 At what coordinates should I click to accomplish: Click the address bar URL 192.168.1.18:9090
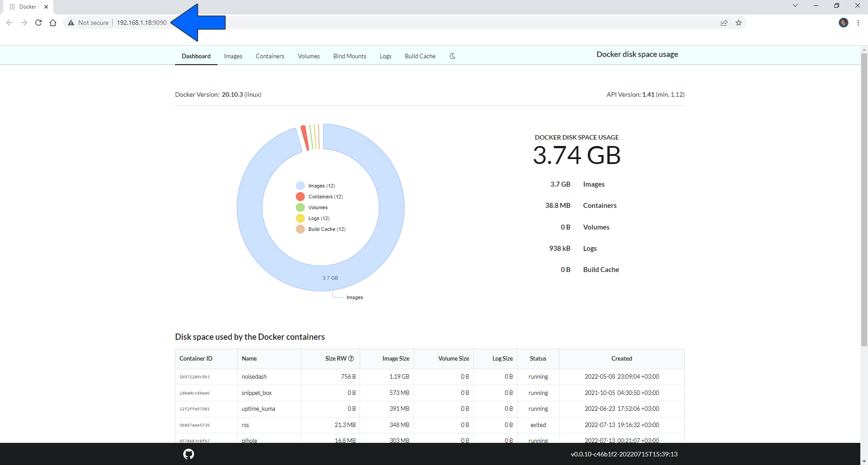pos(142,23)
